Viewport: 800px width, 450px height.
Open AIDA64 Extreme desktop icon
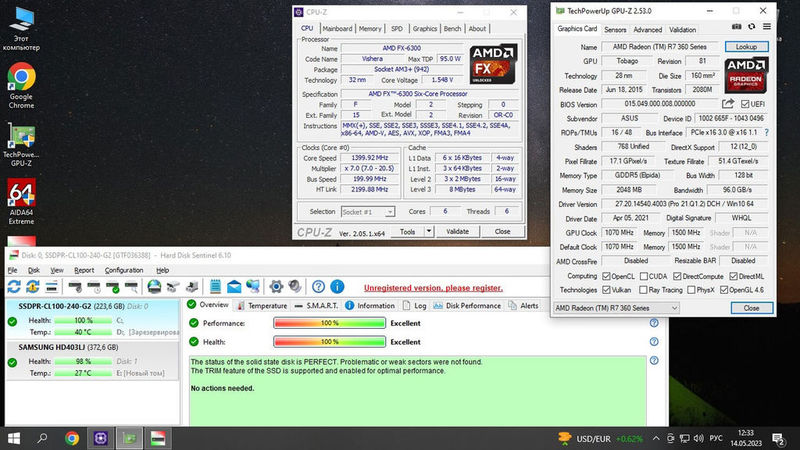[21, 202]
